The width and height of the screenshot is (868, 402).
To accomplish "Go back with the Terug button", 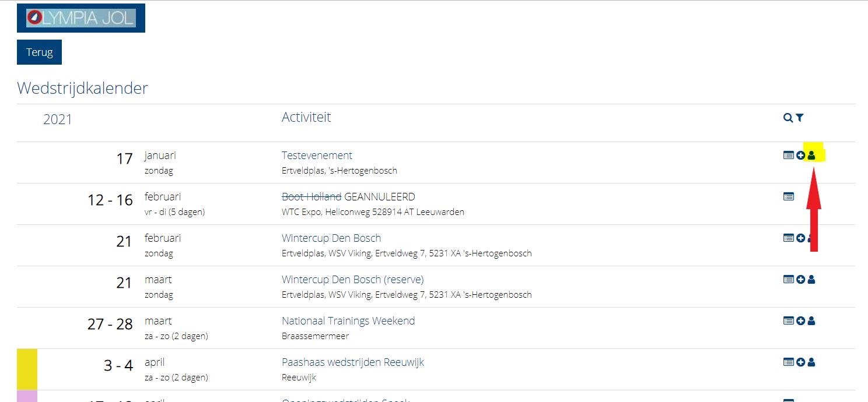I will tap(39, 52).
